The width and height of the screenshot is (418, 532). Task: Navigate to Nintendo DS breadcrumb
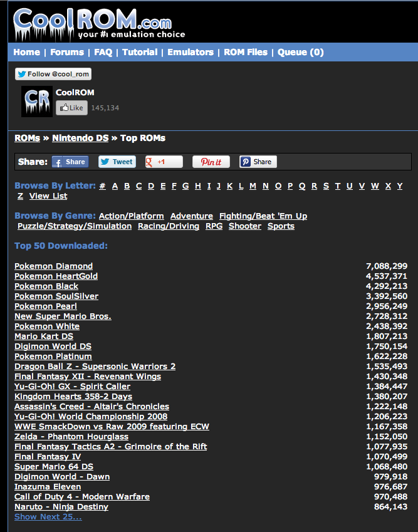point(80,138)
